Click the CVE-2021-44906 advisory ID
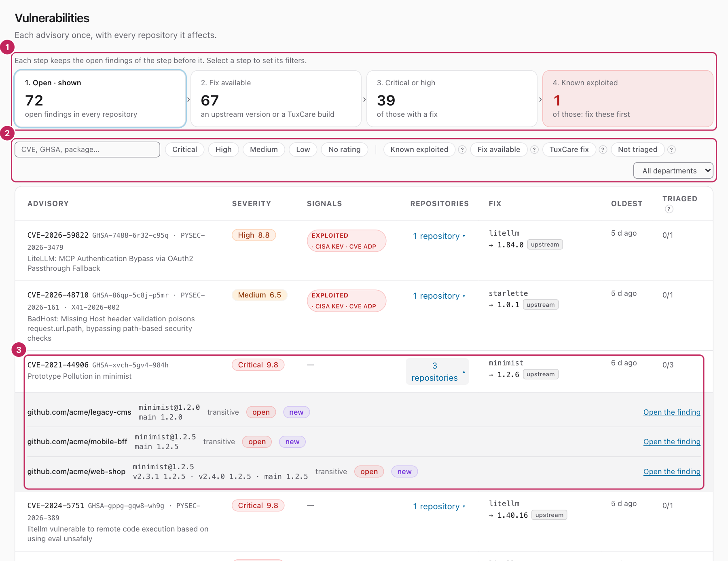The image size is (728, 561). [58, 365]
